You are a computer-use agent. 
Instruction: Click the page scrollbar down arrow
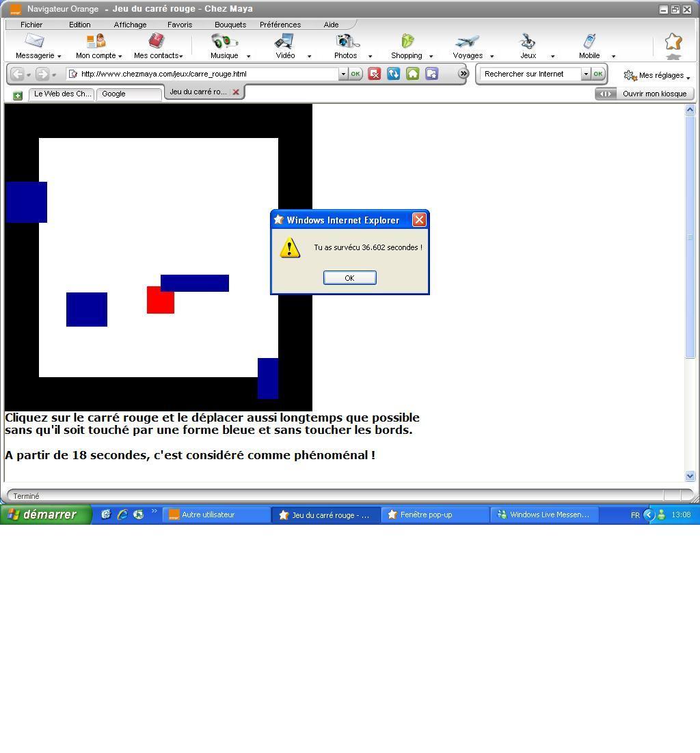pos(690,476)
